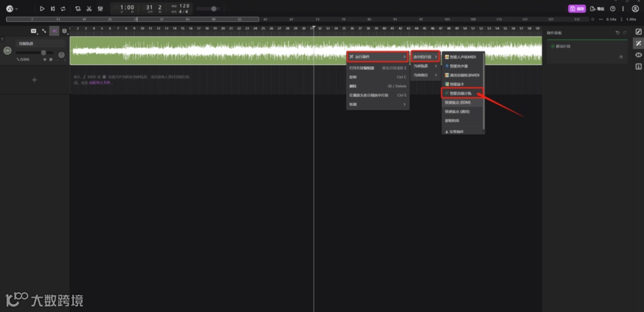Click the clip select tool icon in the top toolbar
Image resolution: width=644 pixels, height=312 pixels.
pyautogui.click(x=78, y=8)
